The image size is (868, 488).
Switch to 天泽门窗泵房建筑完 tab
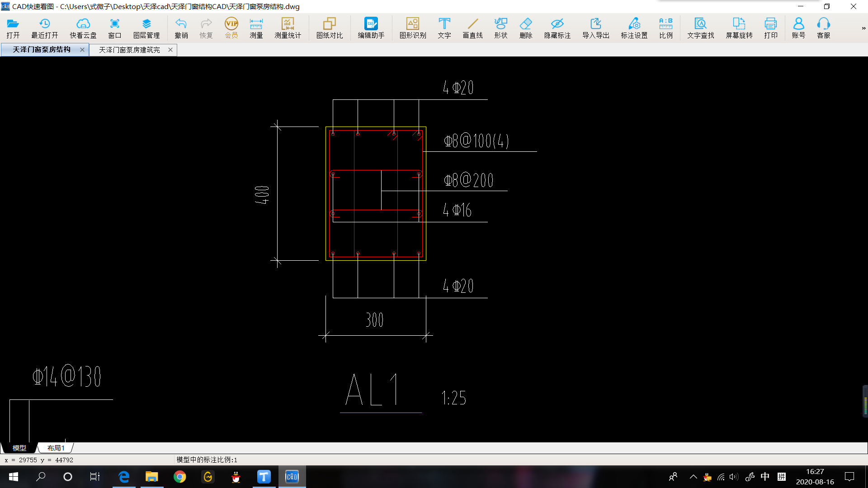[129, 50]
